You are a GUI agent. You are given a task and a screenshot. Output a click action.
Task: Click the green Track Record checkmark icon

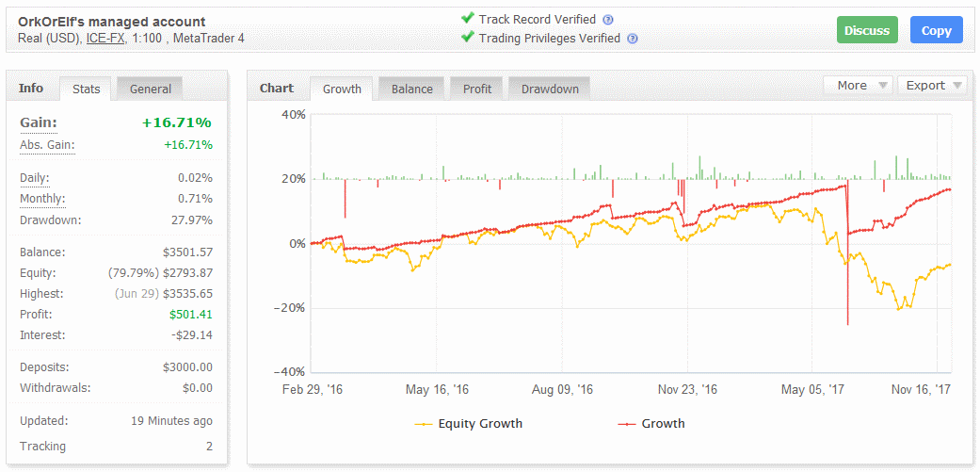pyautogui.click(x=467, y=19)
